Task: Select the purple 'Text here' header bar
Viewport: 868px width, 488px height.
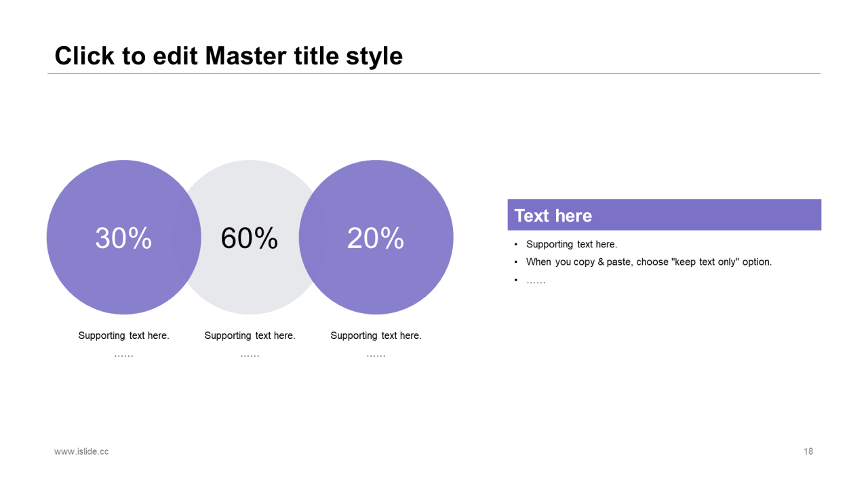Action: point(665,215)
